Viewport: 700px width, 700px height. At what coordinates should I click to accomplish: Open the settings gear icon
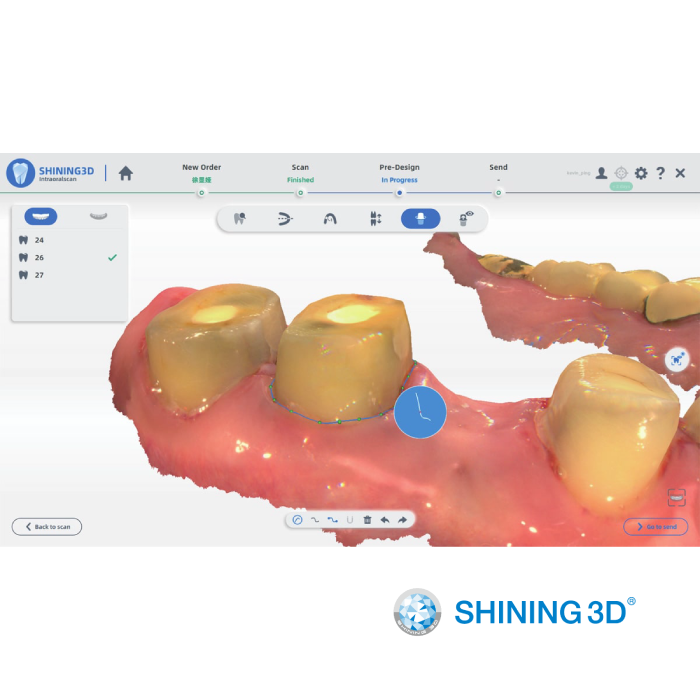coord(641,173)
